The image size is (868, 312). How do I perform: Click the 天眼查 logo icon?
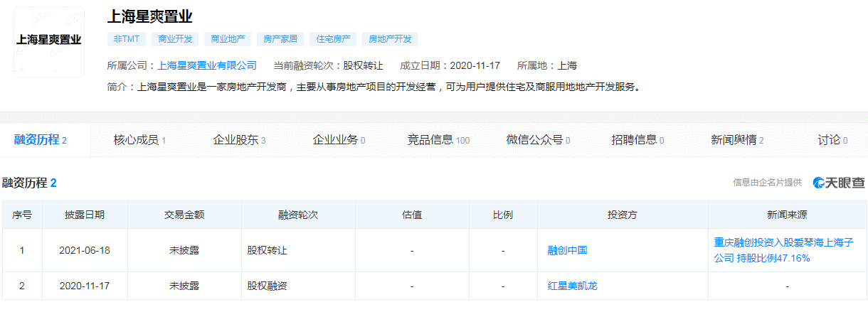click(x=839, y=183)
